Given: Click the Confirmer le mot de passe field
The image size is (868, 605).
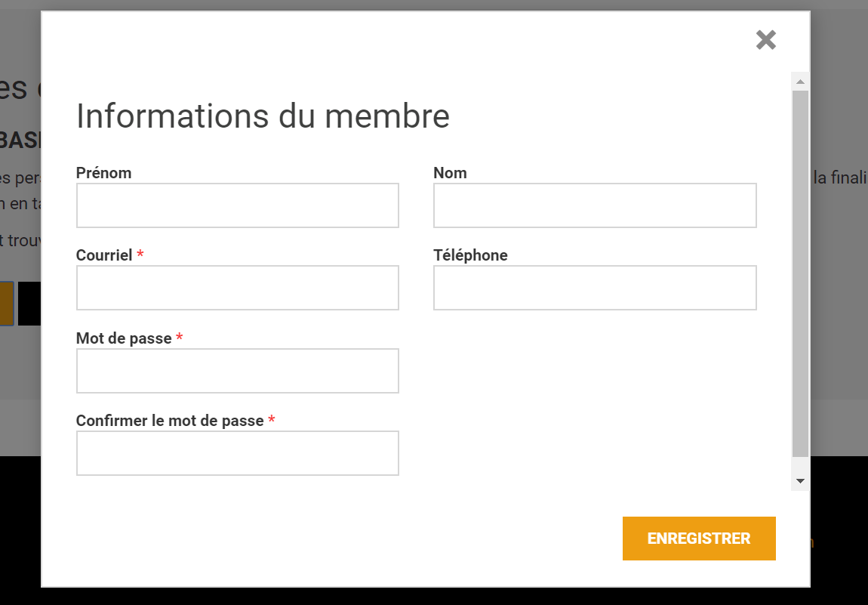Looking at the screenshot, I should click(x=237, y=453).
